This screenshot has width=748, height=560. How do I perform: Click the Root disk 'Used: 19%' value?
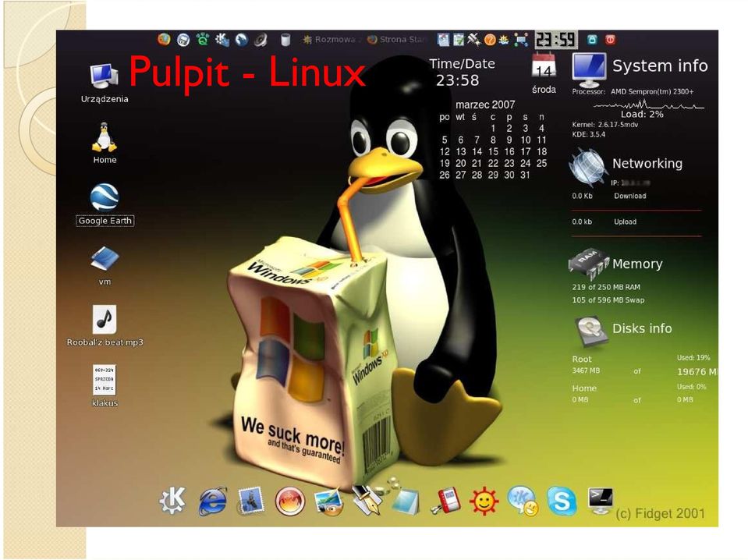tap(693, 357)
